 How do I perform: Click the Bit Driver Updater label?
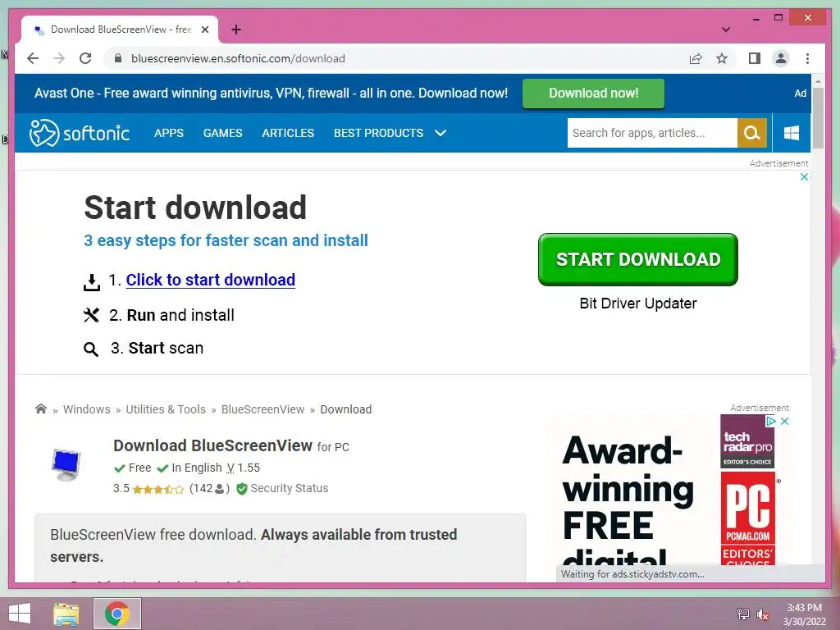(638, 304)
